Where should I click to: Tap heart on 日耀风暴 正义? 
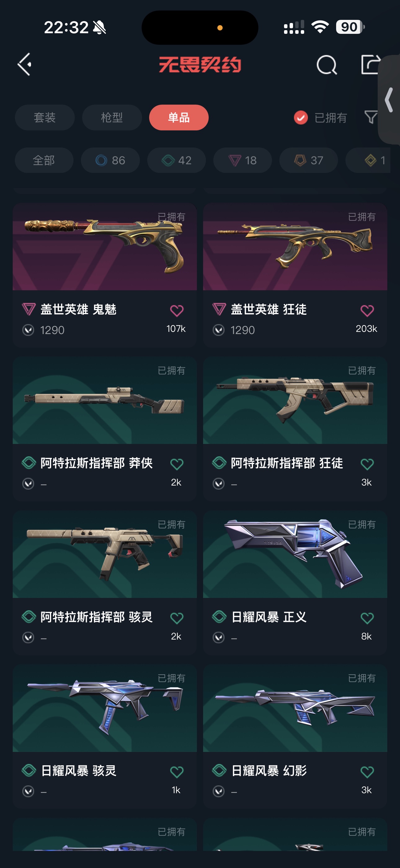(367, 618)
